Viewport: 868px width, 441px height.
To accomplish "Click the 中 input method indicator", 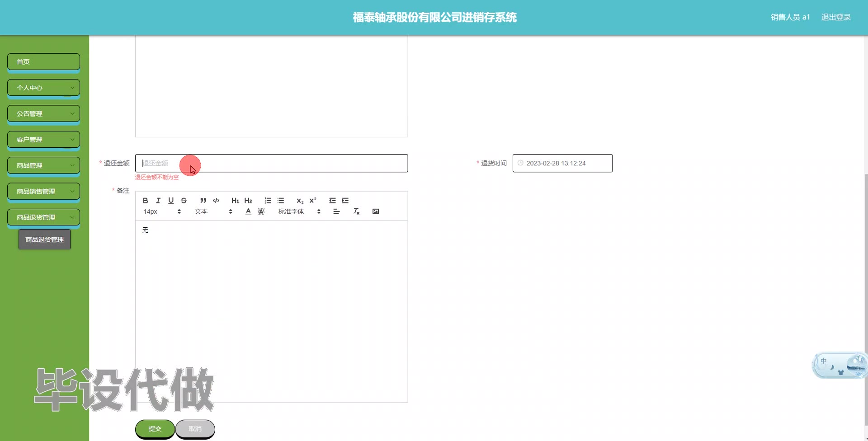I will (x=824, y=361).
